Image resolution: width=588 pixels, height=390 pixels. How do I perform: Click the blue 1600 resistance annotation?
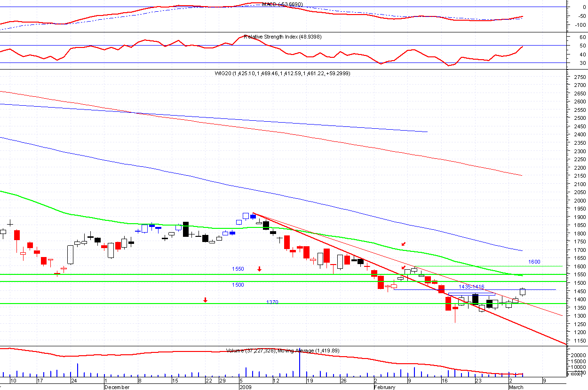click(x=534, y=262)
